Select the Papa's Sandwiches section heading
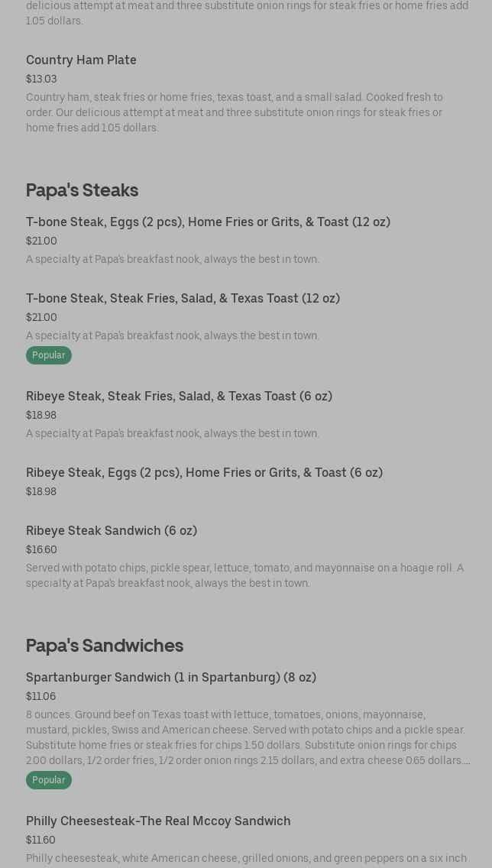This screenshot has height=868, width=492. [x=105, y=646]
